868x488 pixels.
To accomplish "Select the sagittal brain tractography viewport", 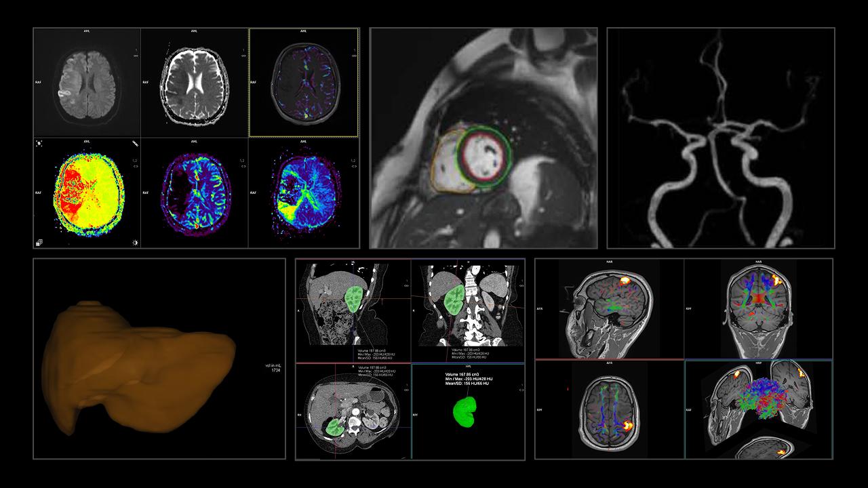I will (609, 308).
